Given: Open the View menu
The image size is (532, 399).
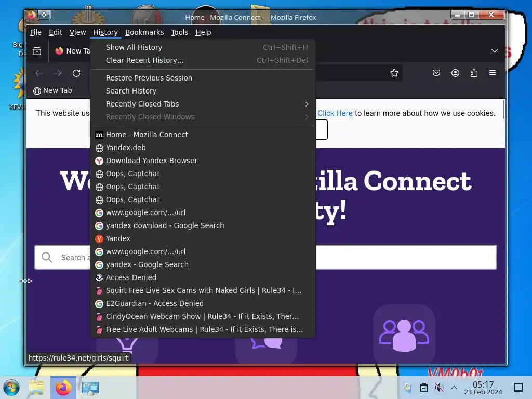Looking at the screenshot, I should click(77, 32).
